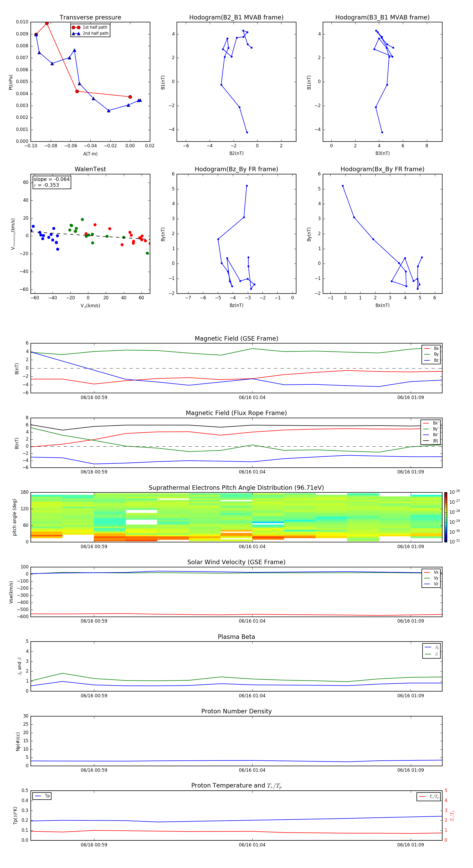Click the 'Hodogram(B2_B1 MVAB frame)' title
The image size is (473, 868).
pyautogui.click(x=236, y=18)
